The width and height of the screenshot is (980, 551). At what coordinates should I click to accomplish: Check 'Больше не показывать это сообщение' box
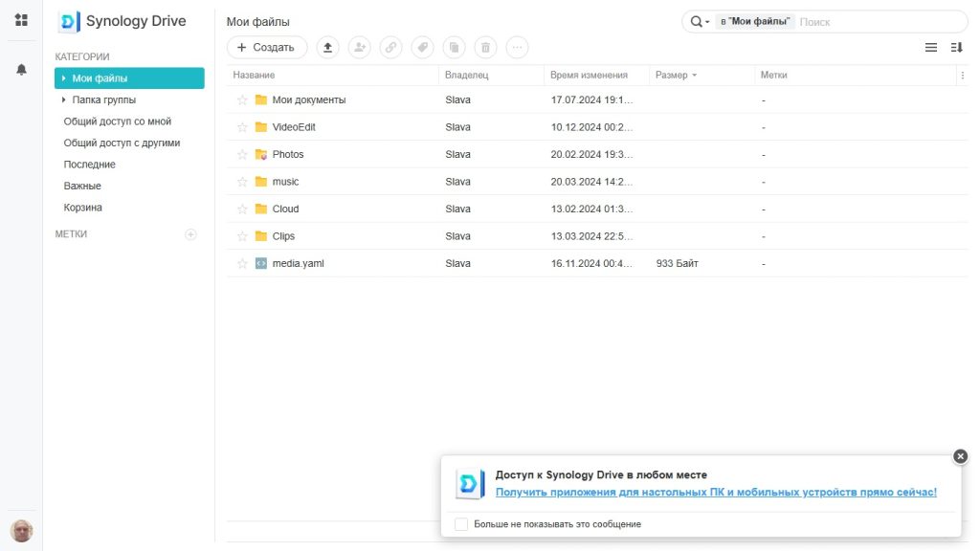(461, 524)
